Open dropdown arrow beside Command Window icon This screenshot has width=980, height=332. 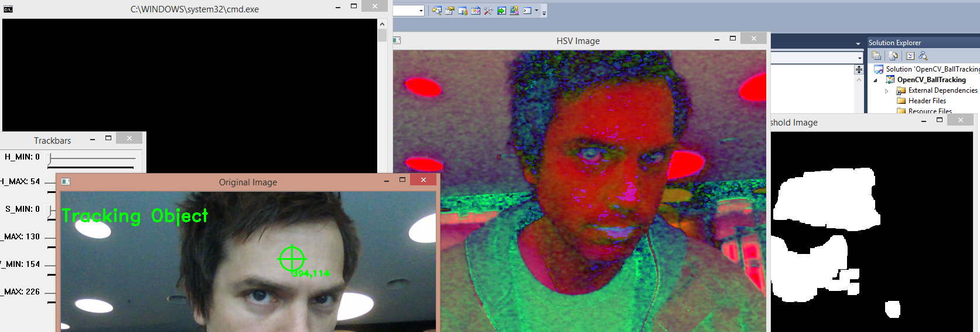(x=537, y=11)
